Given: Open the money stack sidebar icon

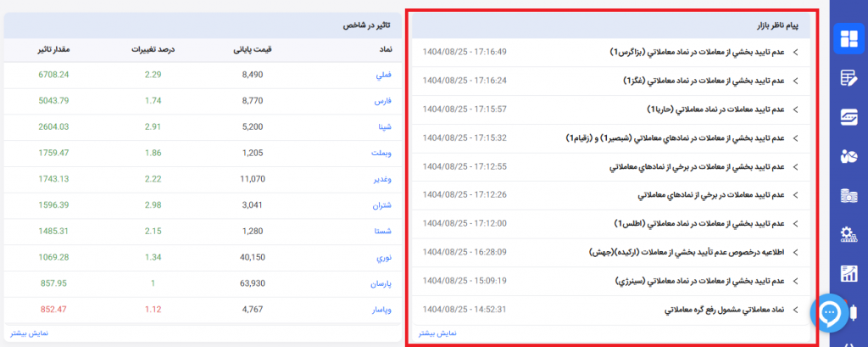Looking at the screenshot, I should [848, 196].
